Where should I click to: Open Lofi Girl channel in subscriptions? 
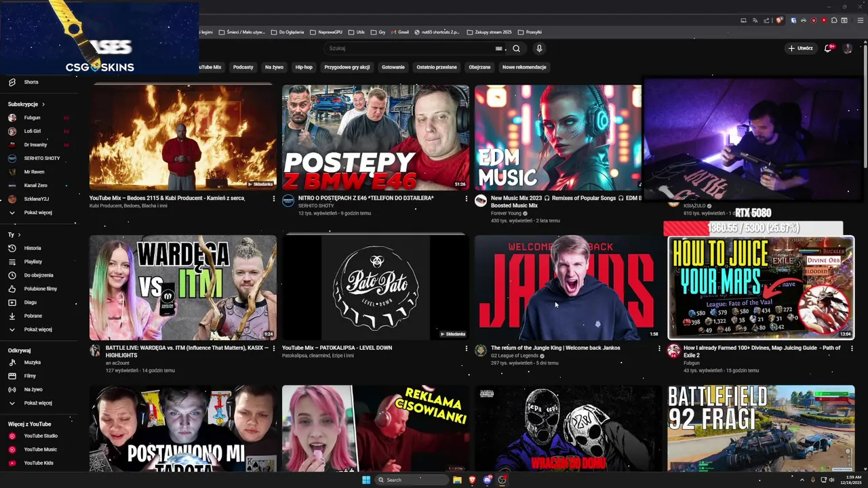(x=32, y=131)
